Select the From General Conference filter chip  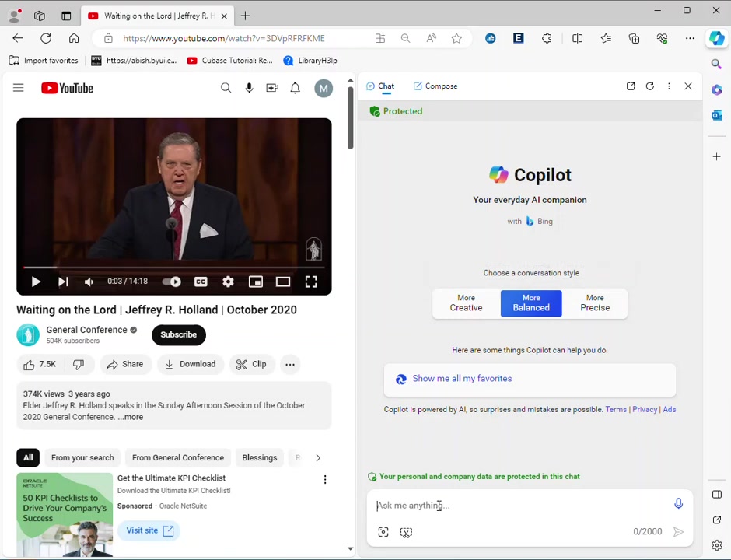click(177, 457)
